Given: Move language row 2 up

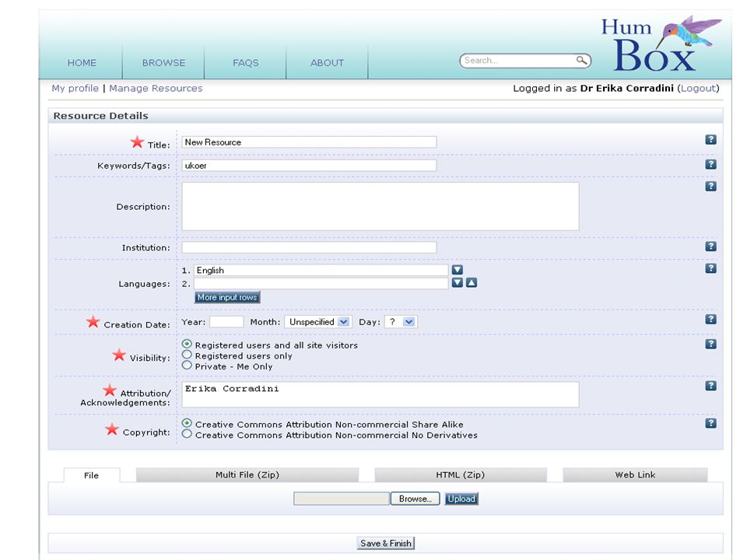Looking at the screenshot, I should click(472, 283).
